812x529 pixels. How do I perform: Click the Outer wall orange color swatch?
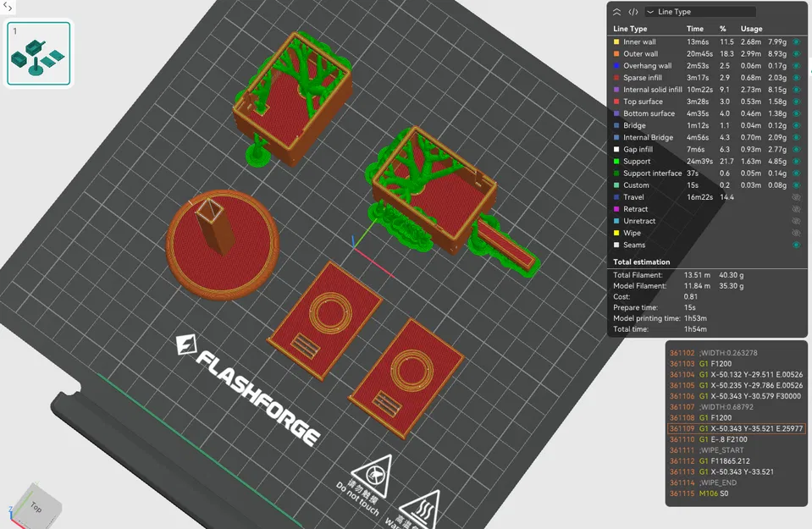(x=616, y=54)
